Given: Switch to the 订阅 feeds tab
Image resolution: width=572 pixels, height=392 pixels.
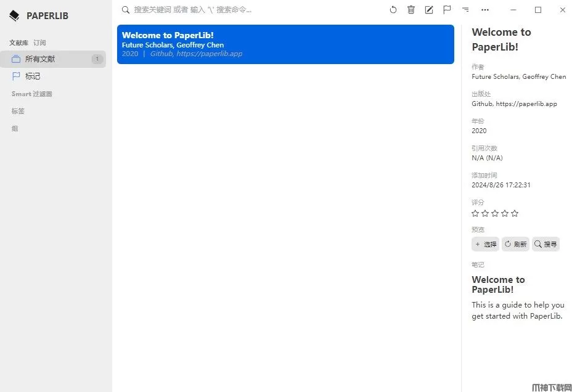Looking at the screenshot, I should 39,43.
